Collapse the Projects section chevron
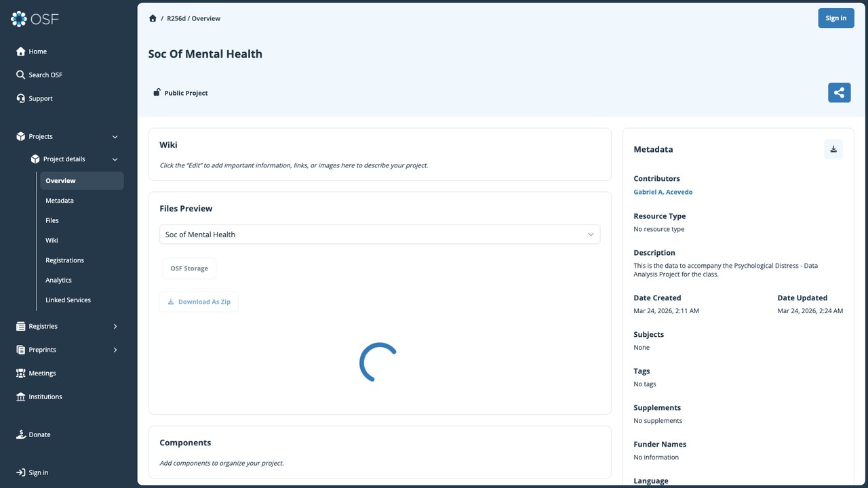The height and width of the screenshot is (488, 868). click(x=115, y=137)
